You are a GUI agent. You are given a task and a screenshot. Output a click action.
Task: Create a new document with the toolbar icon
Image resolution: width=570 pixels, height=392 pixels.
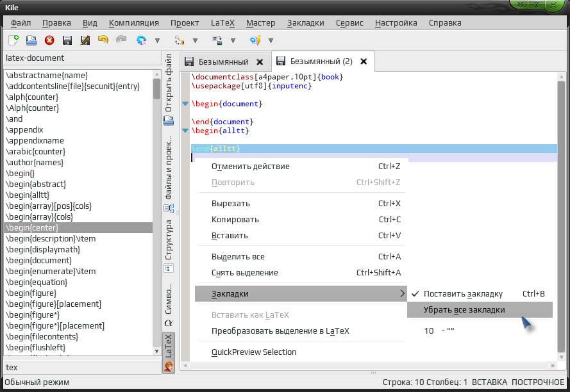coord(13,40)
